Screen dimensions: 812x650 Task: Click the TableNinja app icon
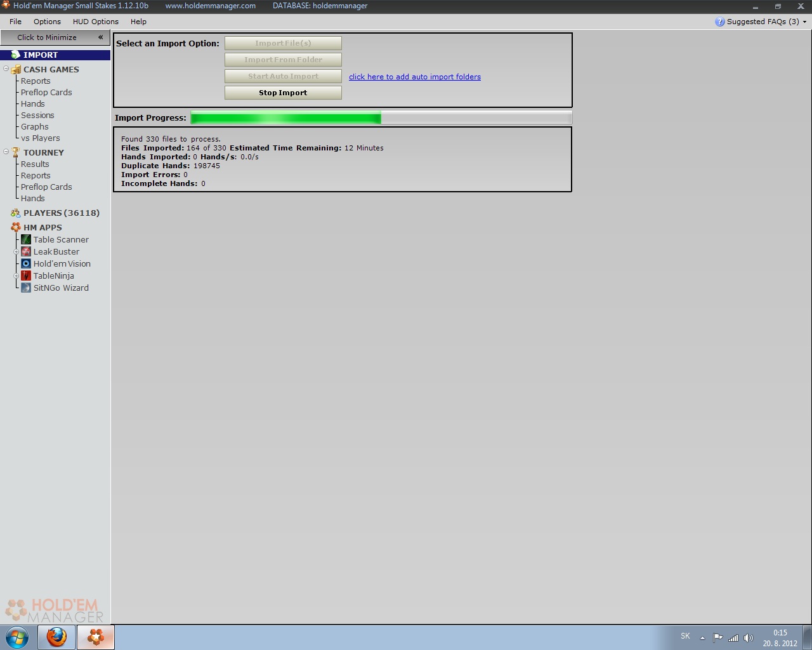click(x=26, y=275)
